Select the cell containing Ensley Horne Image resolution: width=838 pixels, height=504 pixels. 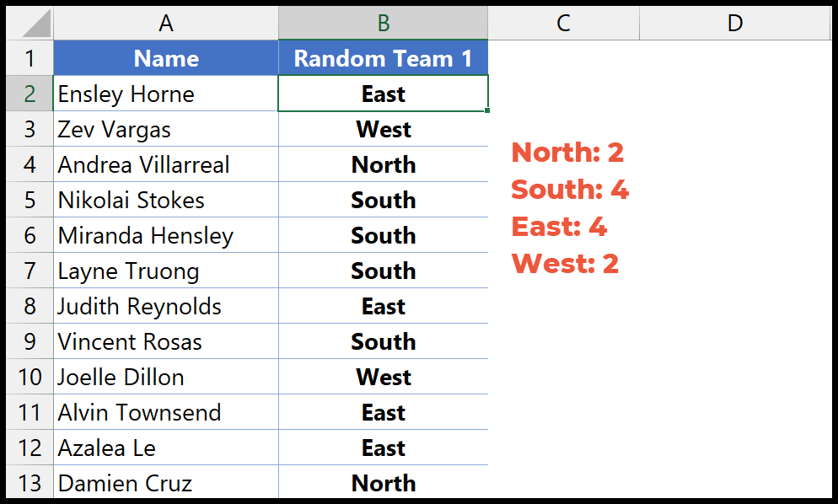[x=165, y=94]
